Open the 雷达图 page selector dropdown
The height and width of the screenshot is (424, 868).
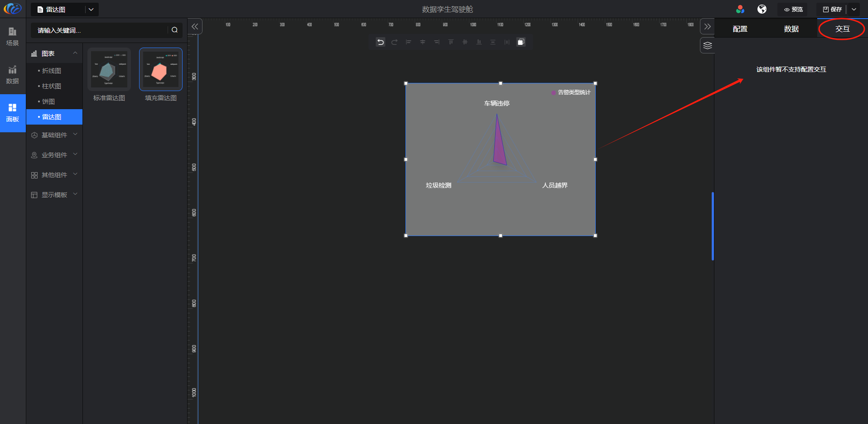(91, 9)
